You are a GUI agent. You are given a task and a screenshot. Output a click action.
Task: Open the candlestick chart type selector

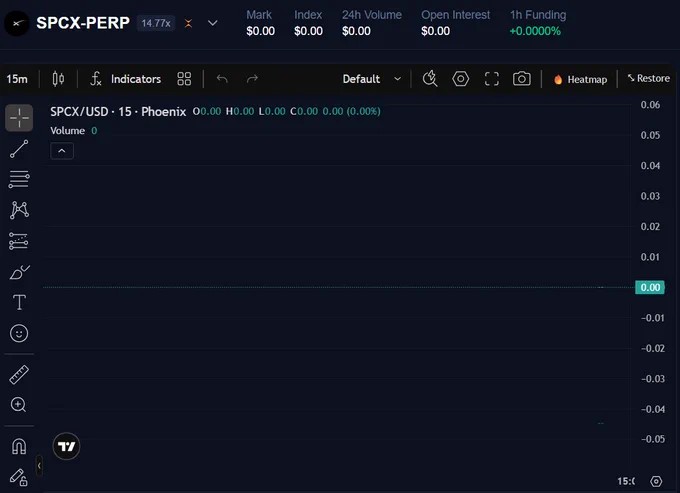coord(58,79)
